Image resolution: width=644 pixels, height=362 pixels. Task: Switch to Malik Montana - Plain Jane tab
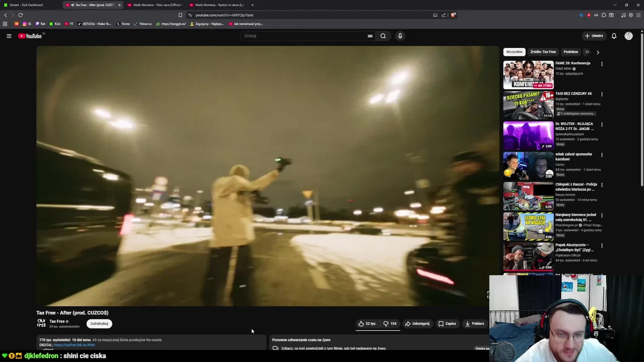pos(154,5)
